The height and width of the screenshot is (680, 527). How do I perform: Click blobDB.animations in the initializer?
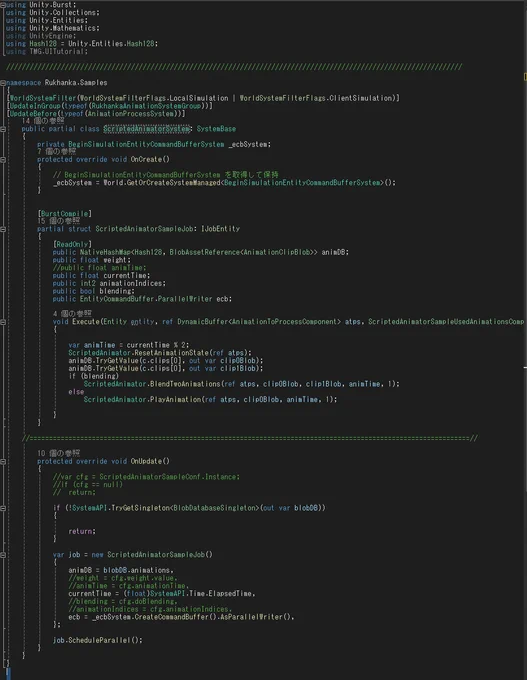coord(136,570)
